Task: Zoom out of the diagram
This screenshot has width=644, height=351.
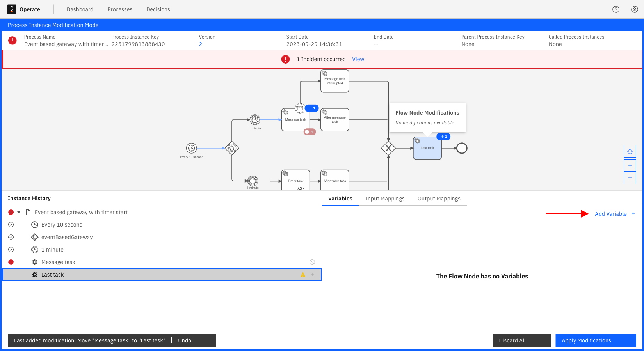Action: click(x=630, y=178)
